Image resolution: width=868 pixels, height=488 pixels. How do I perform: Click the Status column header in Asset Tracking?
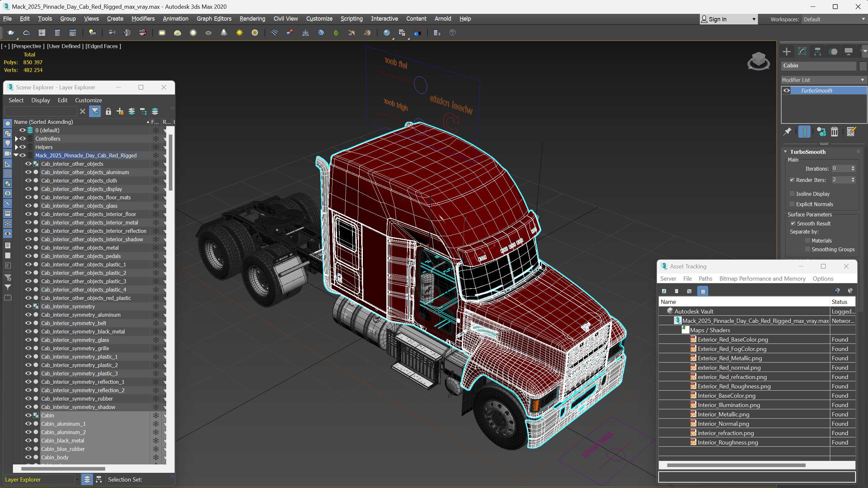click(842, 302)
